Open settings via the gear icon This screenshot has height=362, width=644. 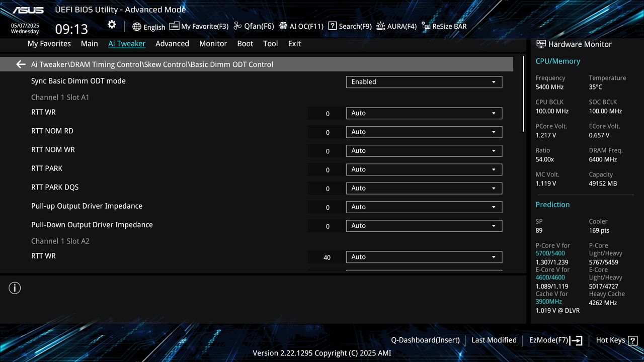click(112, 25)
